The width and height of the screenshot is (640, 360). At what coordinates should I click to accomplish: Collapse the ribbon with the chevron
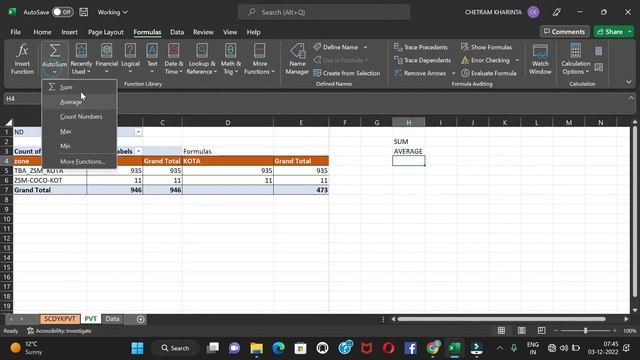(629, 82)
